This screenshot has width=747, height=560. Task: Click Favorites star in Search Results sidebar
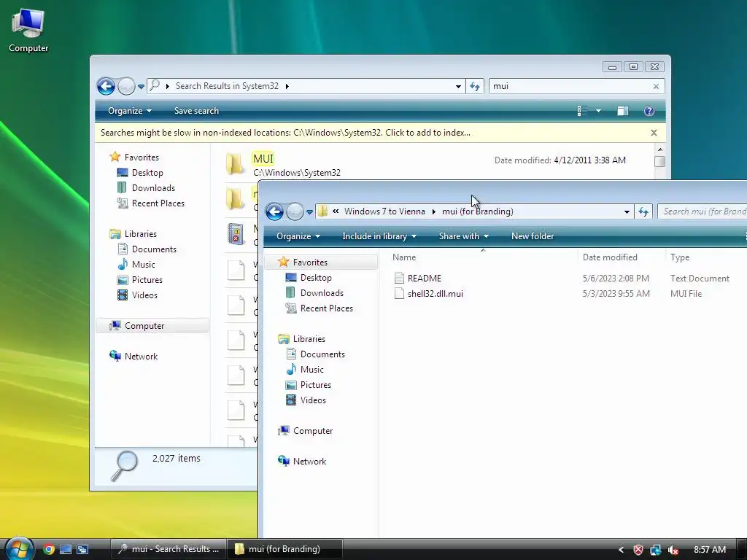115,157
